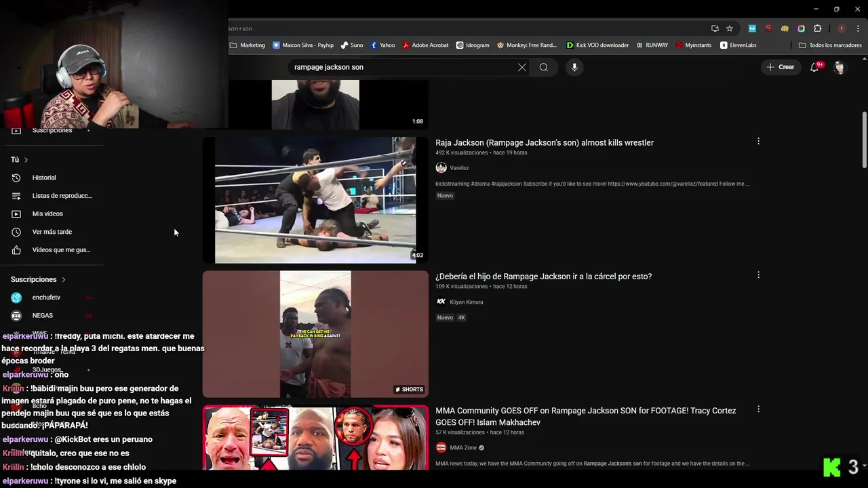Open the YouTube notifications bell

pos(815,67)
